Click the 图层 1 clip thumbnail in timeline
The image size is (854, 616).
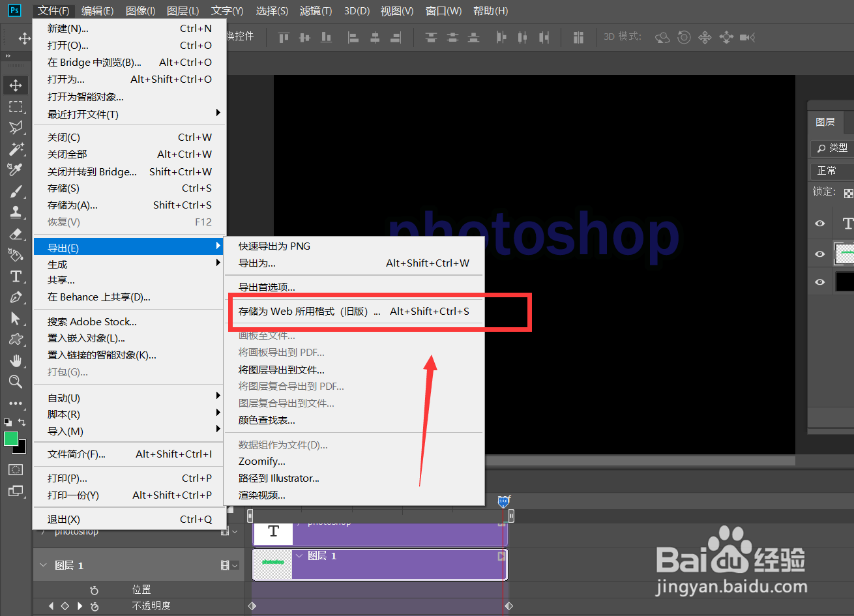point(272,564)
